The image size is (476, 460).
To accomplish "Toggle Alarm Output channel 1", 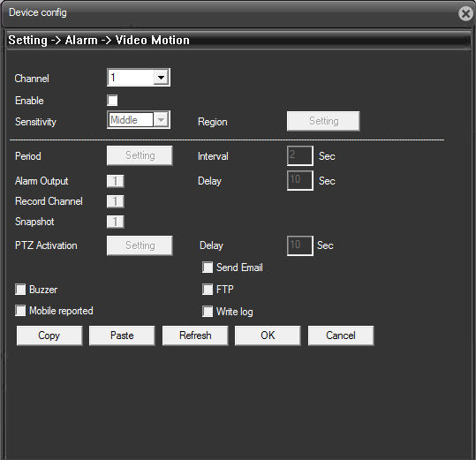I will point(116,181).
